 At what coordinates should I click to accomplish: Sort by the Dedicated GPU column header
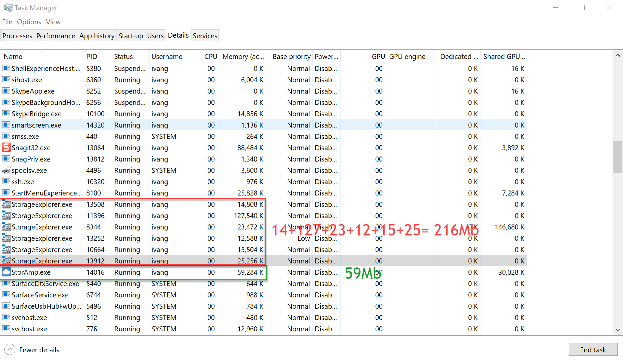(457, 56)
